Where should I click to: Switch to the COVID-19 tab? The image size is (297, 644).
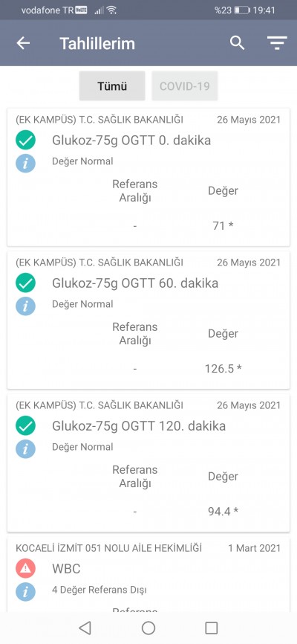pyautogui.click(x=185, y=86)
